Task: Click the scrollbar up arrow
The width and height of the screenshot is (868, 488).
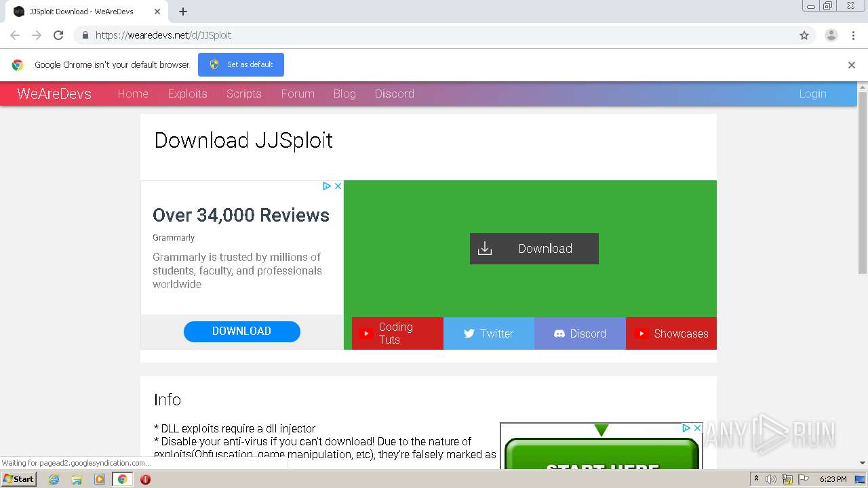Action: point(863,87)
